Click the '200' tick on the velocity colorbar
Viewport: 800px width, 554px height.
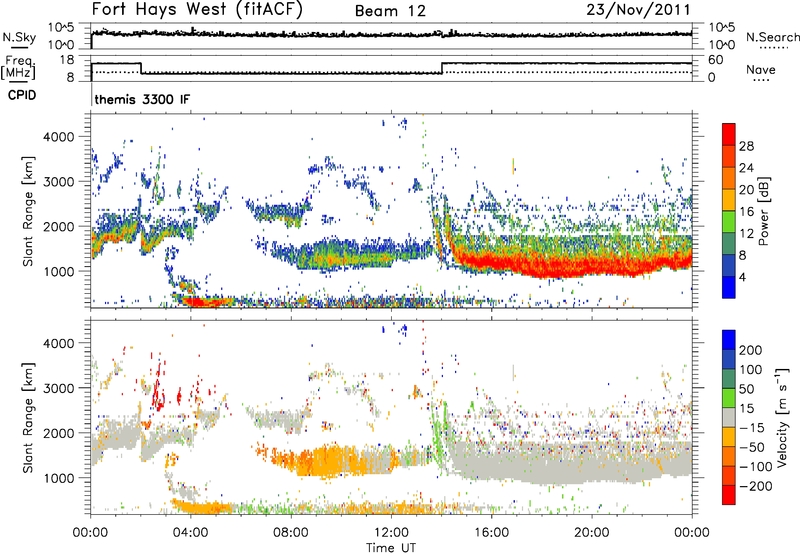(x=751, y=350)
